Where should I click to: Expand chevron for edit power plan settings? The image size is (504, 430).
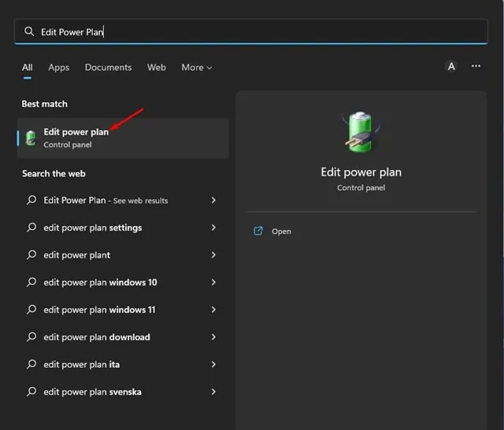213,228
